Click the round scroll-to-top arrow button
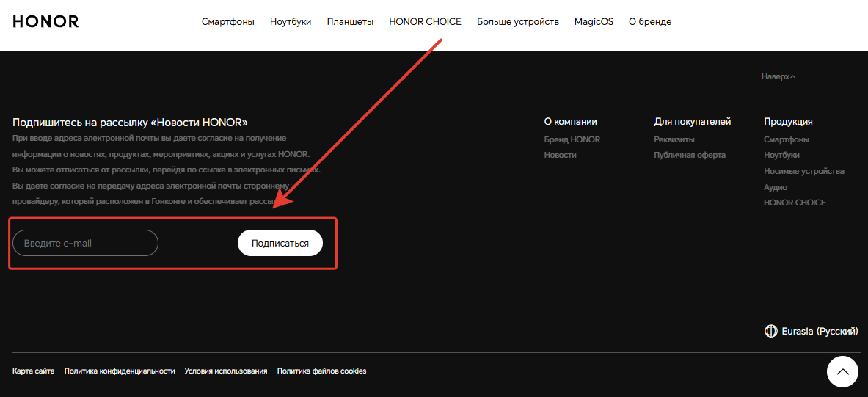 tap(842, 371)
